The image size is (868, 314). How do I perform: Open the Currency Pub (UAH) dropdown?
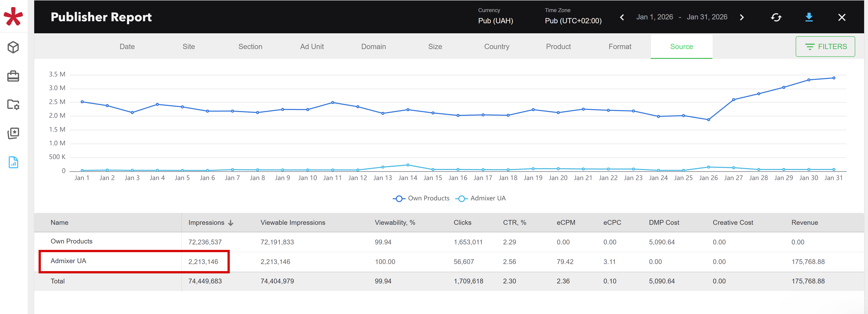click(495, 21)
